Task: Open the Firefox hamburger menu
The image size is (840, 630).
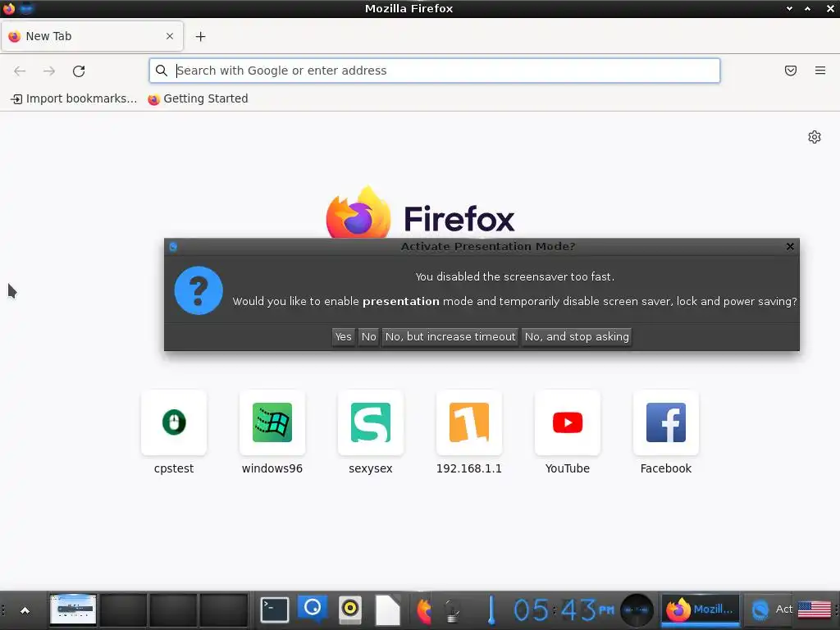Action: [x=820, y=71]
